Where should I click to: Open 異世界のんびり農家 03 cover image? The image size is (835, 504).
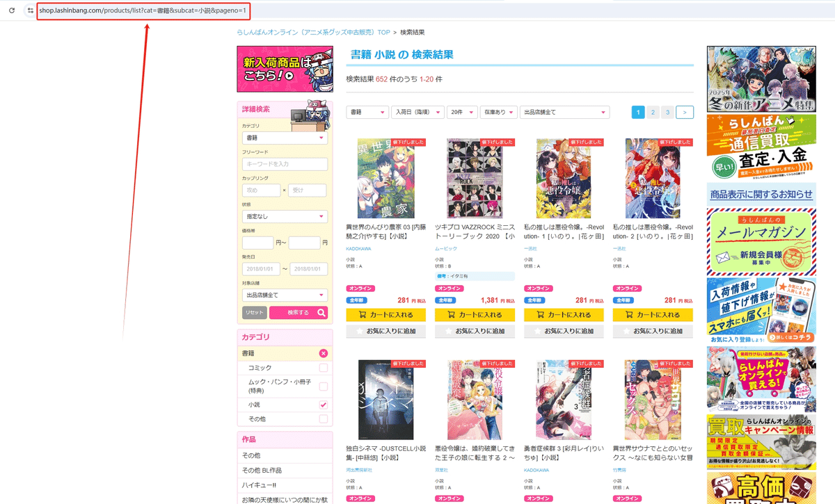pos(385,178)
